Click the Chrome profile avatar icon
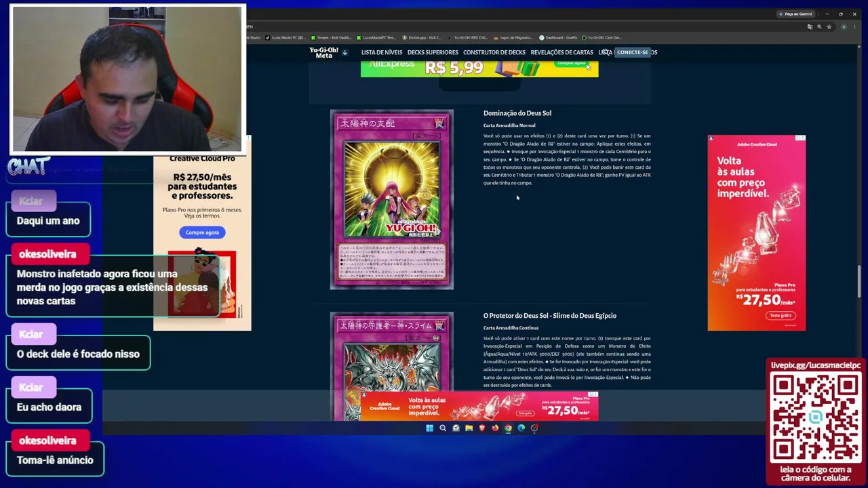Screen dimensions: 868x488 pos(844,27)
